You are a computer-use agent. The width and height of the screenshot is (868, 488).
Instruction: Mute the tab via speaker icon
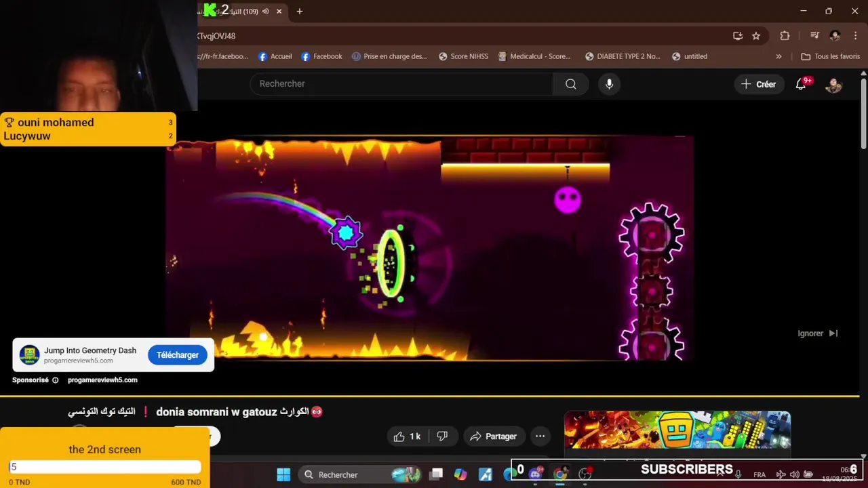(x=266, y=12)
